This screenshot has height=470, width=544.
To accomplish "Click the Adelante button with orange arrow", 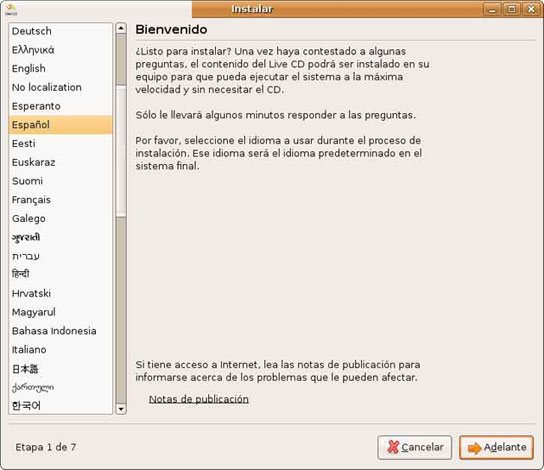I will (496, 447).
